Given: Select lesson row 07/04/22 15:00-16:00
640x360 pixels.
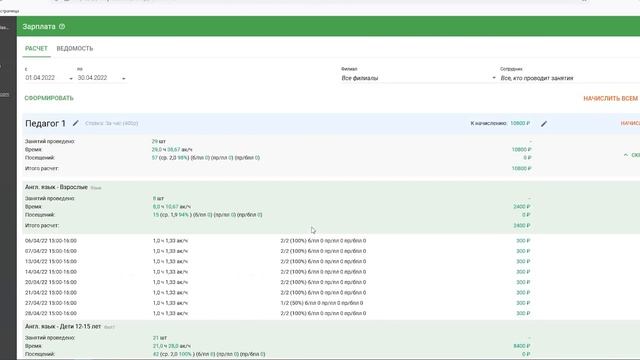Looking at the screenshot, I should [x=278, y=251].
